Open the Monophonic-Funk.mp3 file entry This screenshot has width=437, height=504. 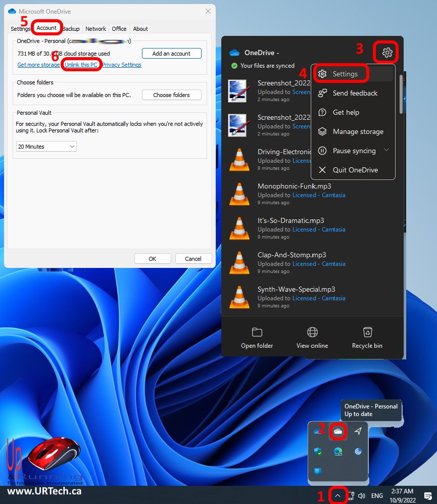(x=294, y=186)
